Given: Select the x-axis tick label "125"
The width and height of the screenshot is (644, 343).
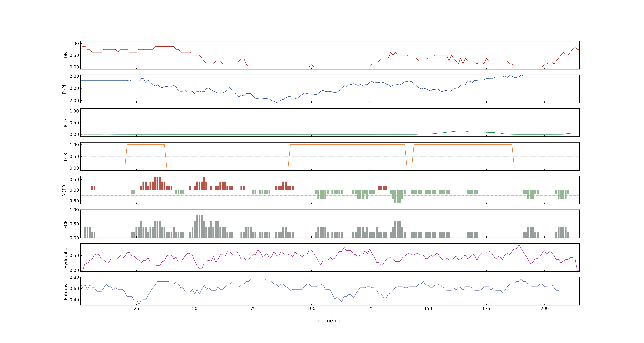Looking at the screenshot, I should tap(370, 309).
